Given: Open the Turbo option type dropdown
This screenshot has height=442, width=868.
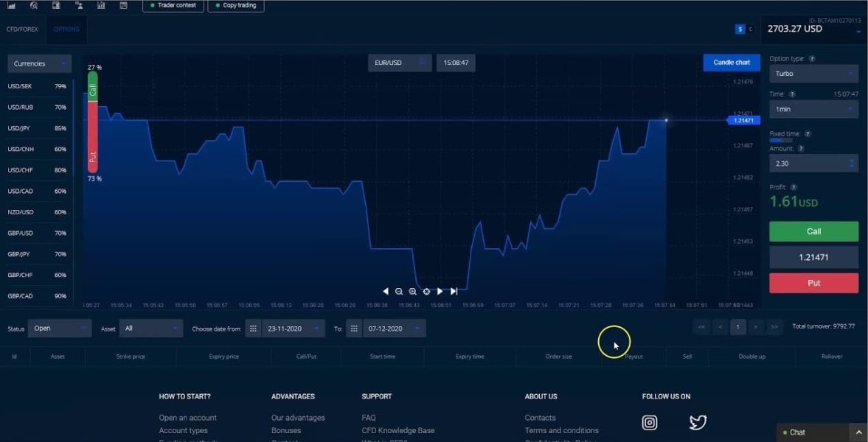Looking at the screenshot, I should coord(813,74).
